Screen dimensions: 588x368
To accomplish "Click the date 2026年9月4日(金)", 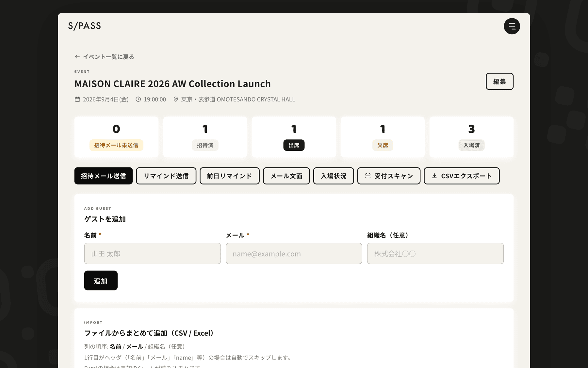I will pos(106,99).
